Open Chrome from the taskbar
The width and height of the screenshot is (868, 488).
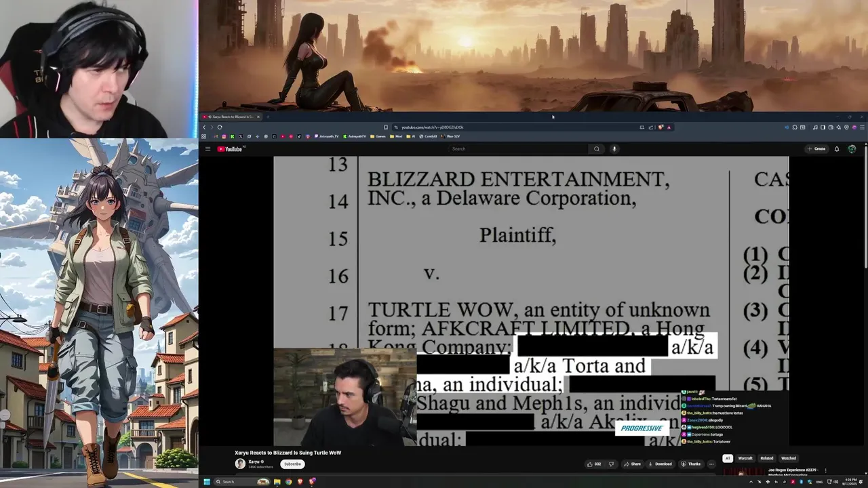point(288,482)
